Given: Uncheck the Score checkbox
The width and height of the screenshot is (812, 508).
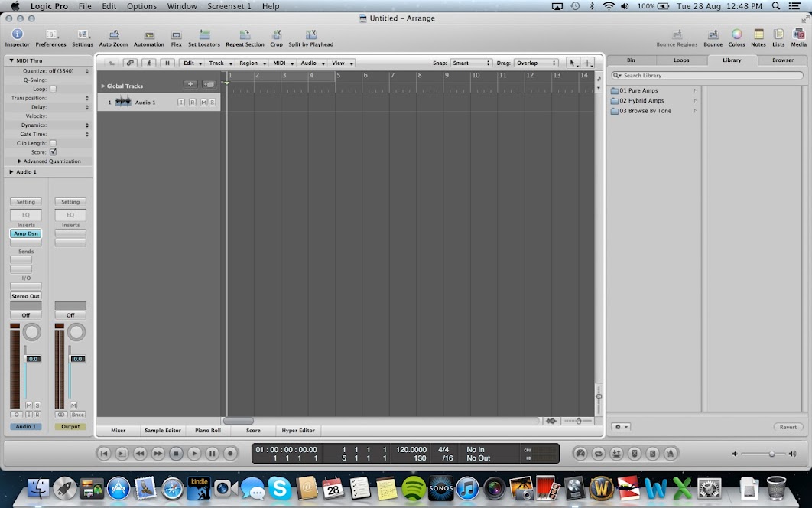Looking at the screenshot, I should (x=53, y=152).
